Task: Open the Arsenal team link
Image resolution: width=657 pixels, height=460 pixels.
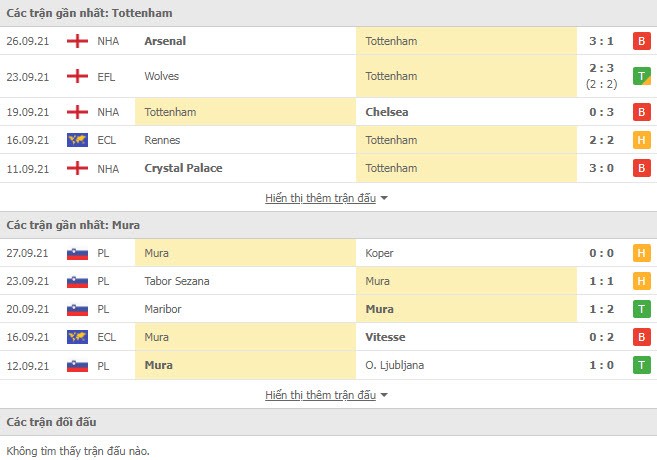Action: (x=165, y=41)
